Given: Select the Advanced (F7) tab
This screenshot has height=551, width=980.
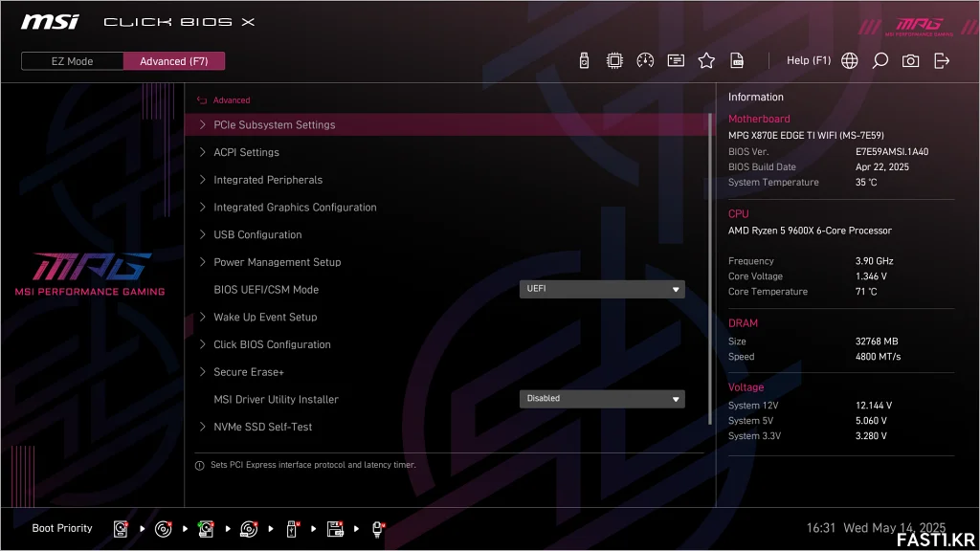Looking at the screenshot, I should pyautogui.click(x=174, y=61).
